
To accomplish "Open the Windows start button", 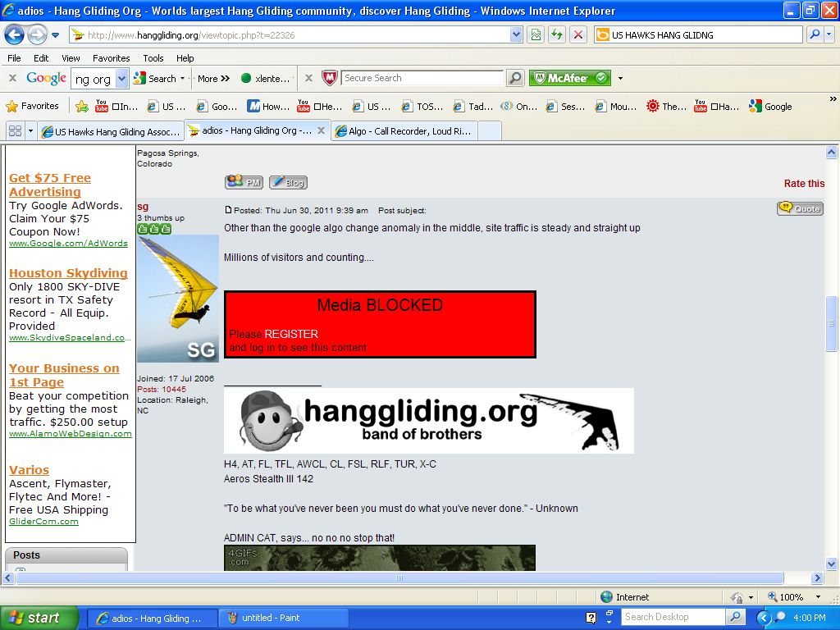I will (39, 618).
